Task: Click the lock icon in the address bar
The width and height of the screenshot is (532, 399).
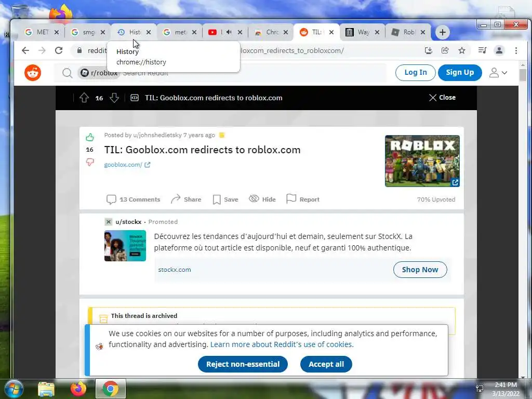Action: 79,50
